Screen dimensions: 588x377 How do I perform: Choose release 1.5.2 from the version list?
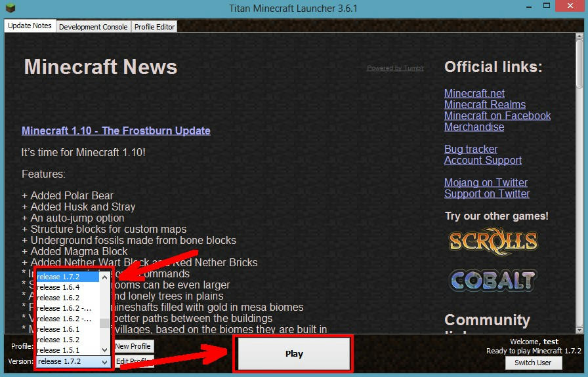pyautogui.click(x=68, y=340)
